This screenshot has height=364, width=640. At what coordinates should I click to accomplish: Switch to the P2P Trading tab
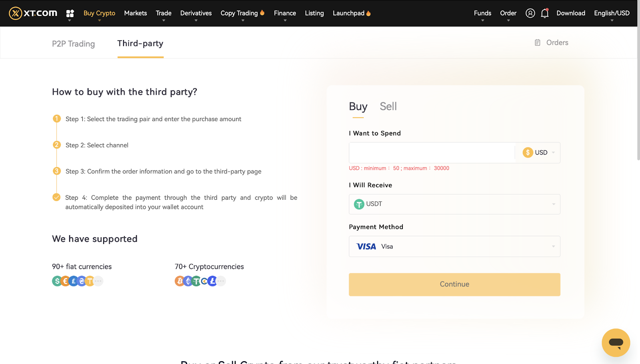[73, 44]
